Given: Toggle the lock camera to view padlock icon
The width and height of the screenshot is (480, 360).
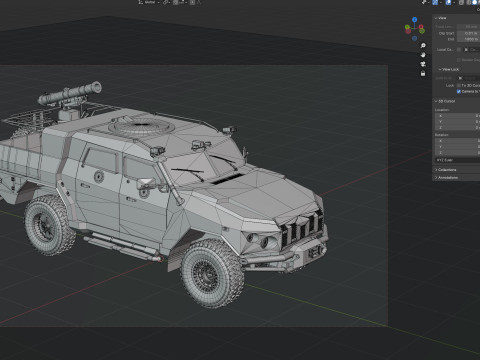Looking at the screenshot, I should click(423, 74).
